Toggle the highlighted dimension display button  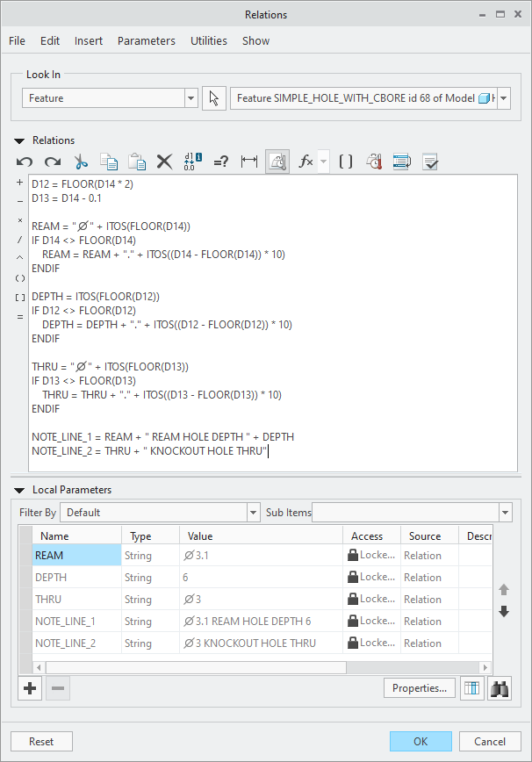[277, 162]
